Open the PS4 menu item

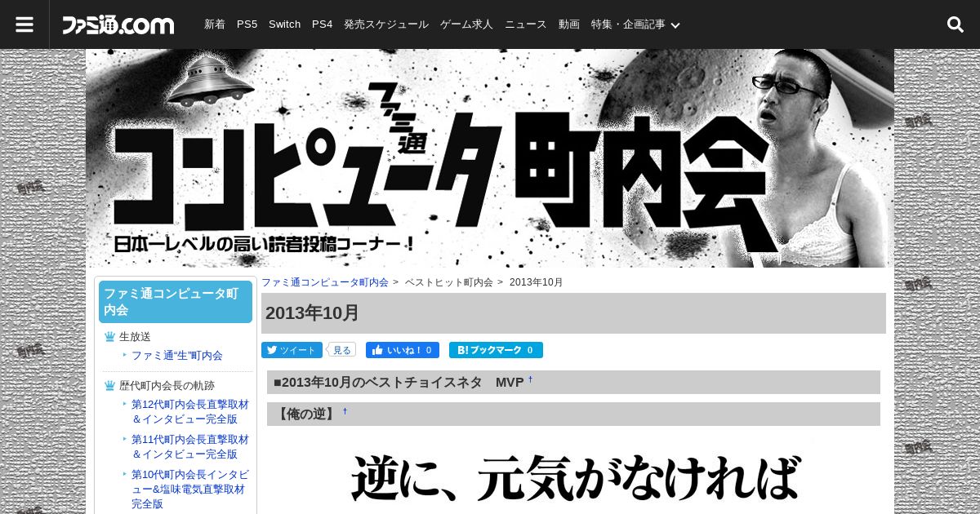click(322, 24)
